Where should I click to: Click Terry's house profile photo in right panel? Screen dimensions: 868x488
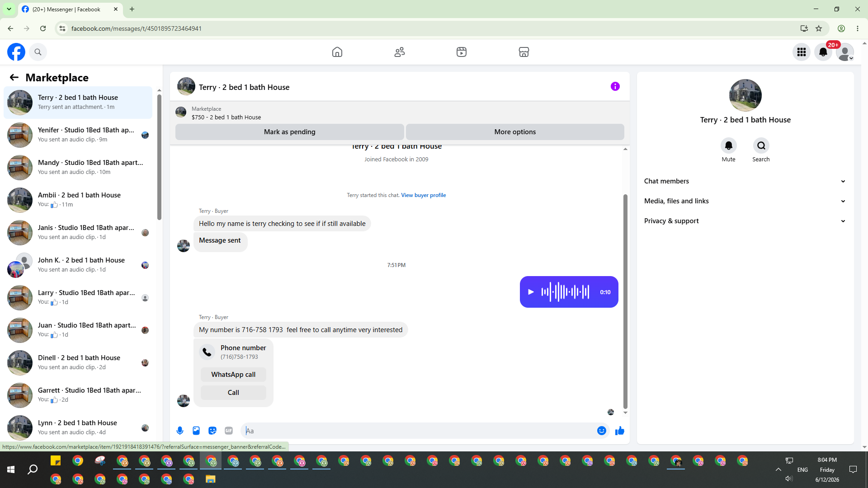[745, 95]
